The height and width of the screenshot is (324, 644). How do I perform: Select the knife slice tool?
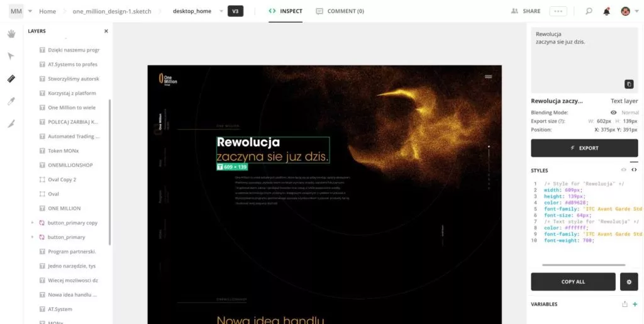tap(11, 124)
